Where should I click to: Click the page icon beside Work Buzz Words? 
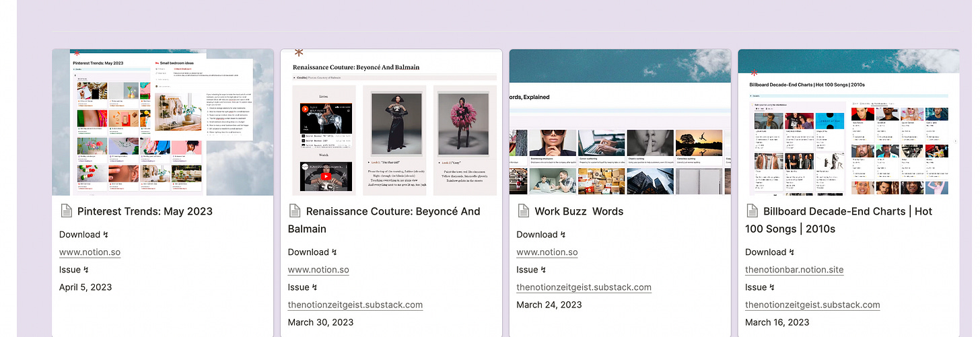524,211
